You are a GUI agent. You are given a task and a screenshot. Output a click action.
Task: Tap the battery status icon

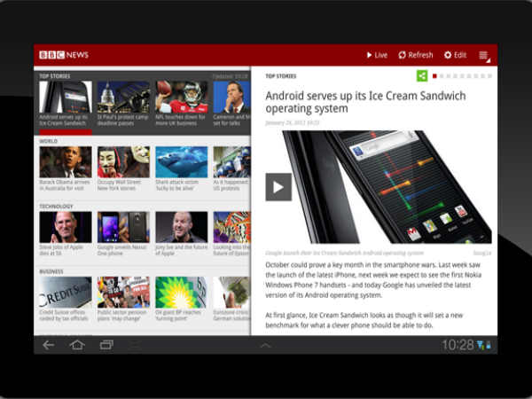pyautogui.click(x=489, y=346)
